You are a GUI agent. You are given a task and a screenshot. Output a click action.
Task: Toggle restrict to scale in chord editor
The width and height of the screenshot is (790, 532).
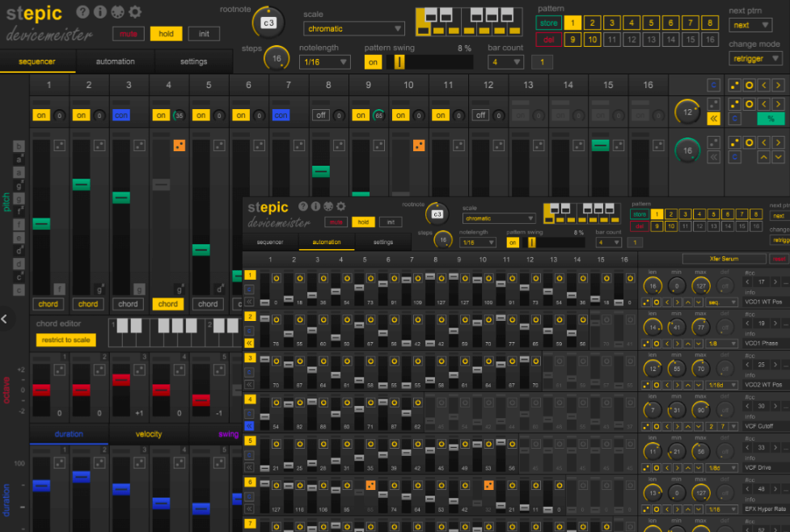coord(66,340)
